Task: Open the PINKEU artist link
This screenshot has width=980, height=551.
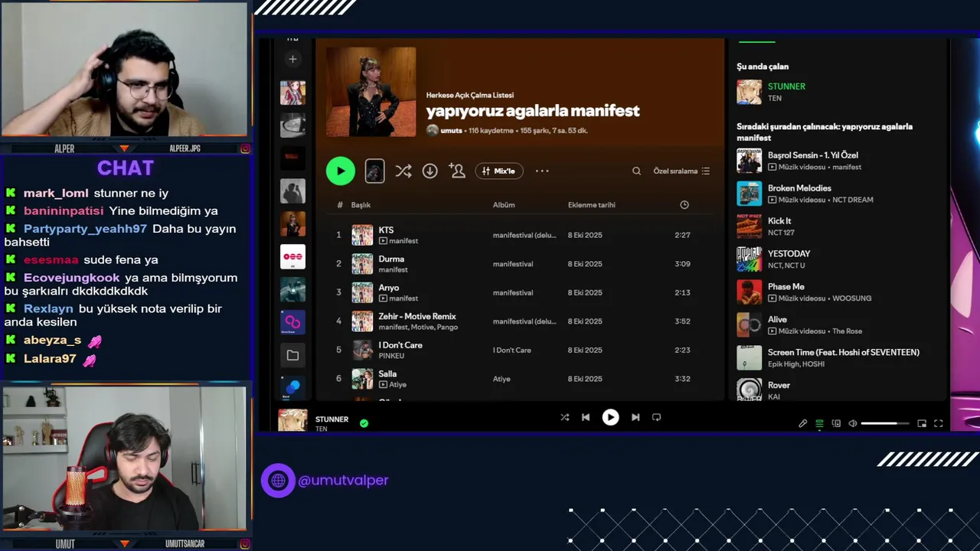Action: coord(391,356)
